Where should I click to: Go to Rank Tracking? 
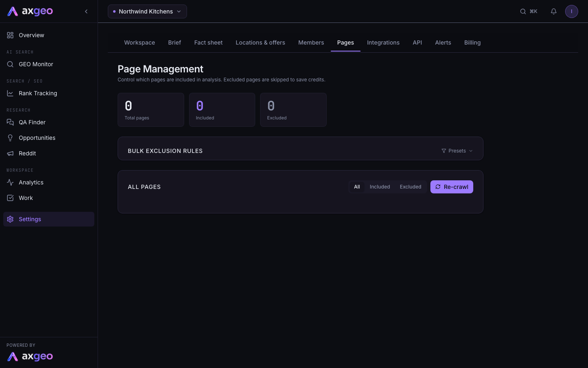coord(49,93)
